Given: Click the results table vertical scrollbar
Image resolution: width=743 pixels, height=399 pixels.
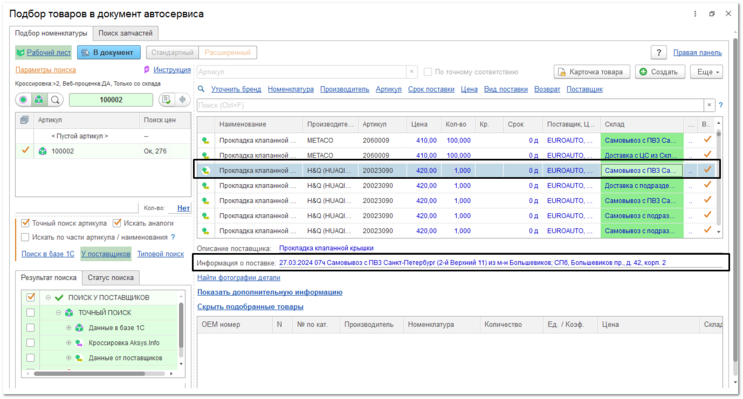Looking at the screenshot, I should pos(719,178).
